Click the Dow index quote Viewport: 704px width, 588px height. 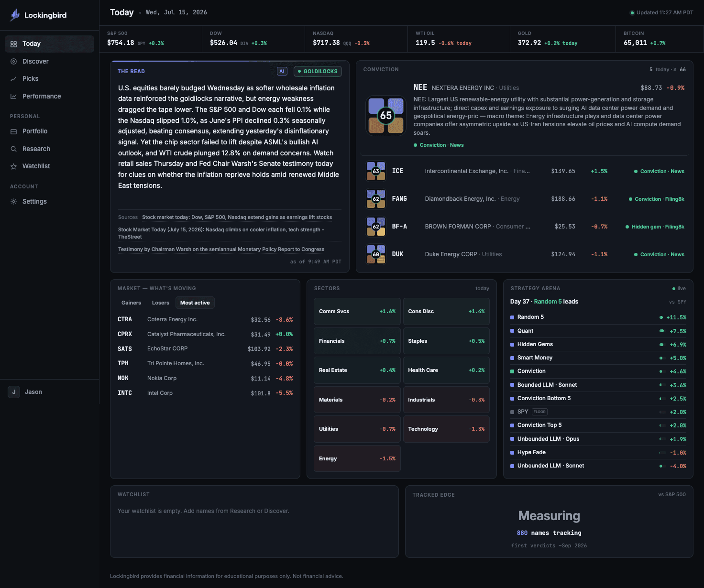click(x=253, y=39)
